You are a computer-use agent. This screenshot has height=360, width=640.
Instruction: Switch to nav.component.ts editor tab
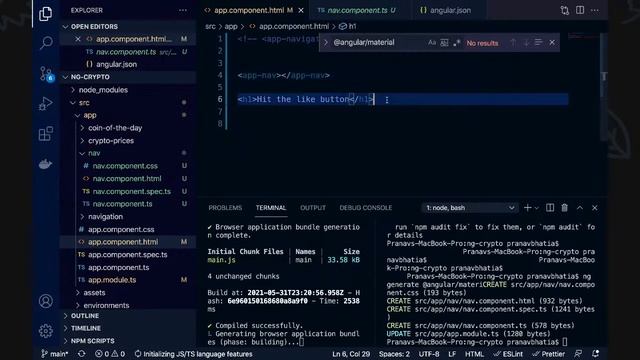click(357, 10)
